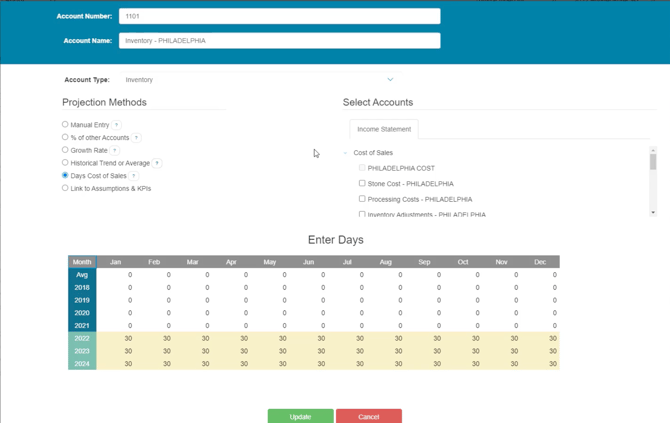Screen dimensions: 670x423
Task: Check the Stone Cost - PHILADELPHIA box
Action: click(x=362, y=183)
